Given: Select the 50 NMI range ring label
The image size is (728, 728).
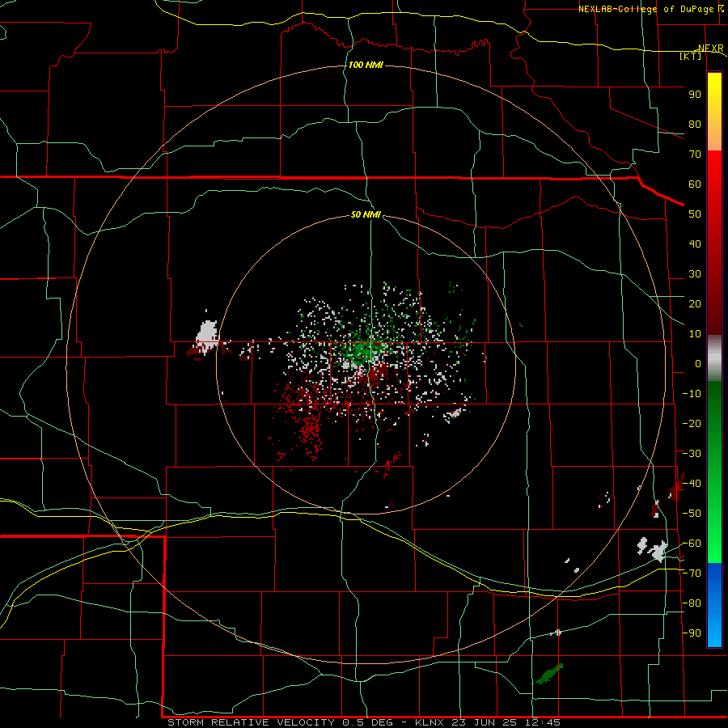Looking at the screenshot, I should pos(366,214).
